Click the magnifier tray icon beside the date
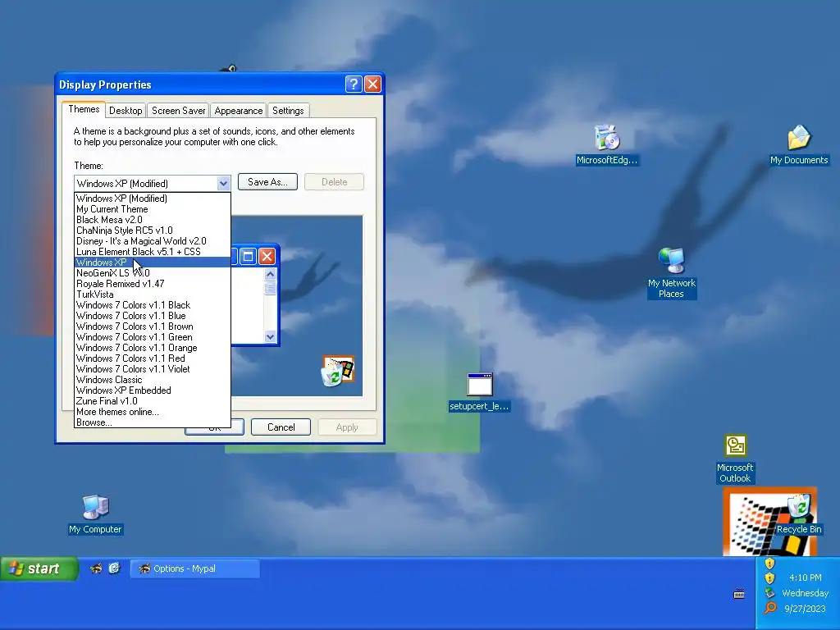Viewport: 840px width, 630px height. click(x=769, y=608)
